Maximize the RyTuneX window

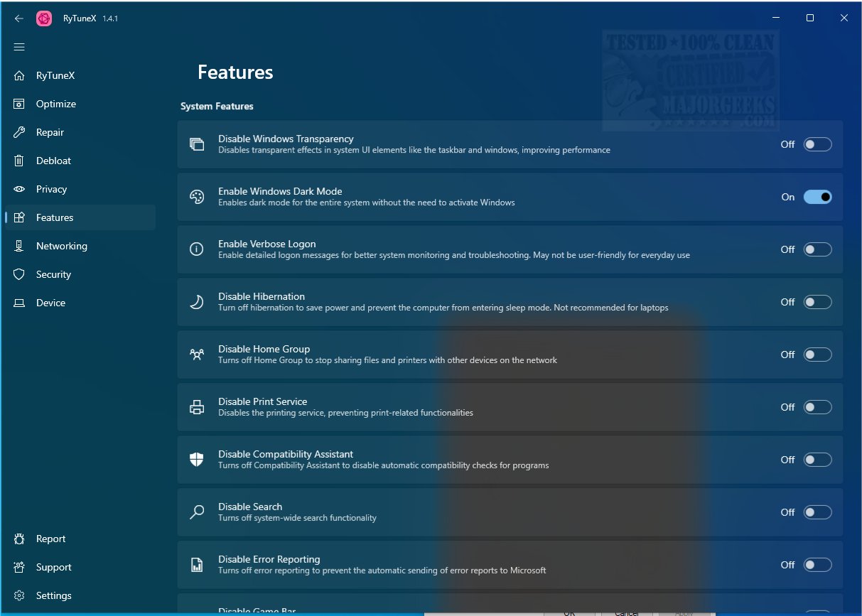pos(810,18)
